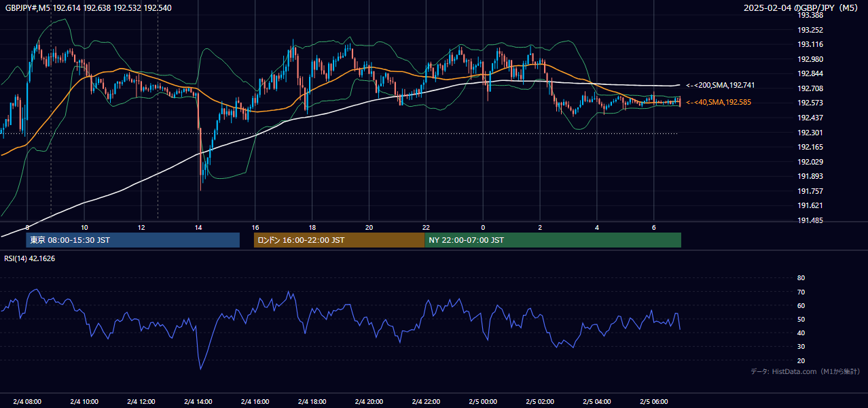Viewport: 868px width, 408px height.
Task: Click hour marker 18 under price chart
Action: coord(312,227)
